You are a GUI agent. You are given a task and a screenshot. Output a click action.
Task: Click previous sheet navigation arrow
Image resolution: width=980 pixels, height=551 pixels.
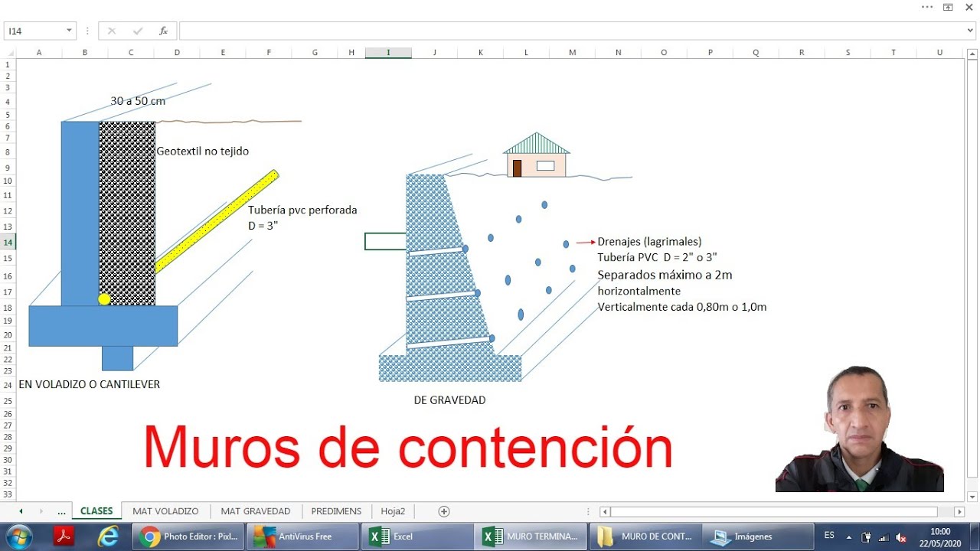(x=21, y=511)
